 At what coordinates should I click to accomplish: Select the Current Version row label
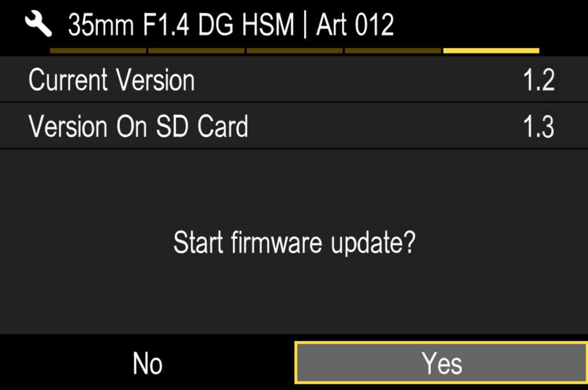coord(112,80)
